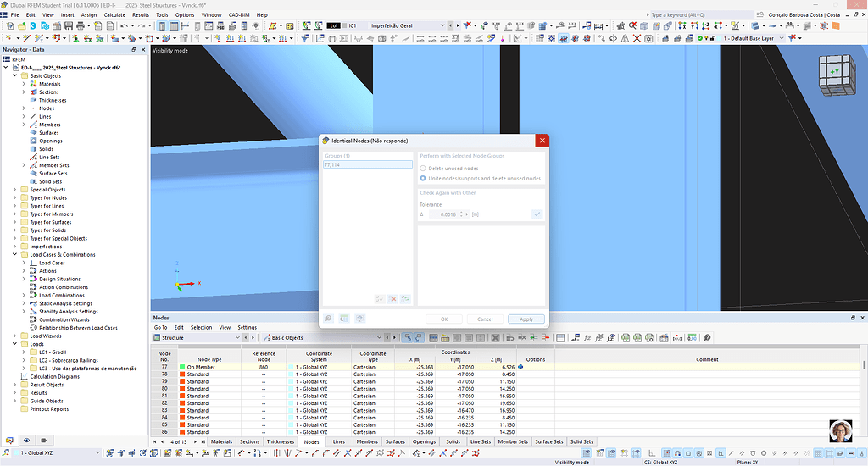Click the Save icon in the toolbar

point(68,25)
